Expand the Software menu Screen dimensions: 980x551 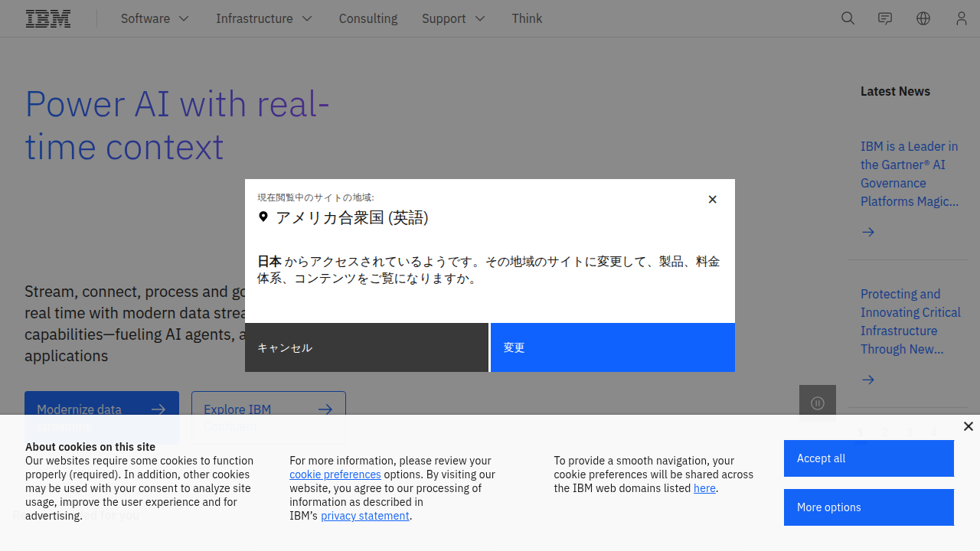coord(155,18)
